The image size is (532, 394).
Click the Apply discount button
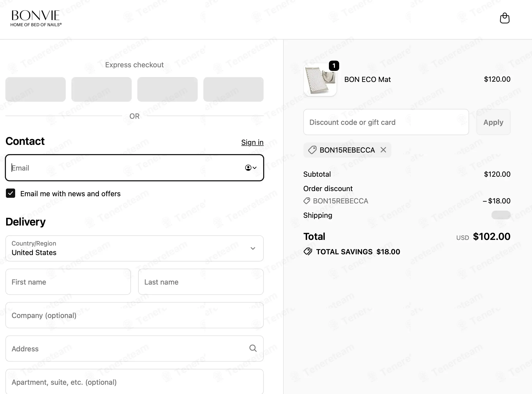(493, 122)
